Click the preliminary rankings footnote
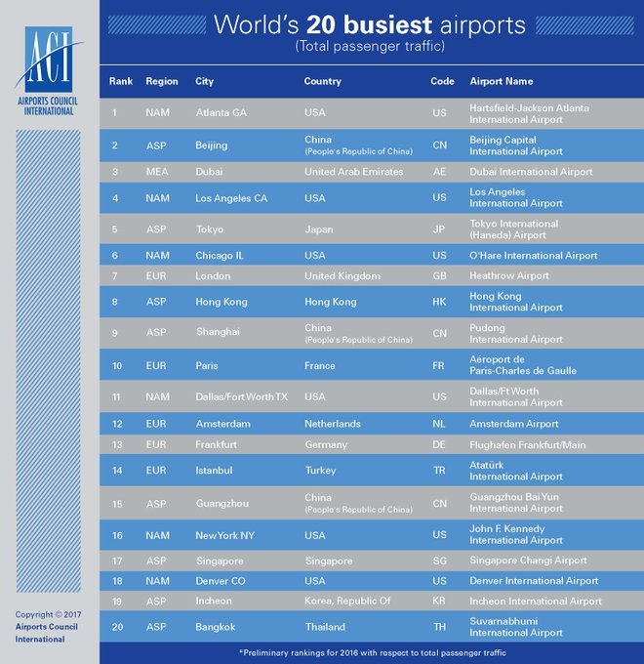 (373, 653)
